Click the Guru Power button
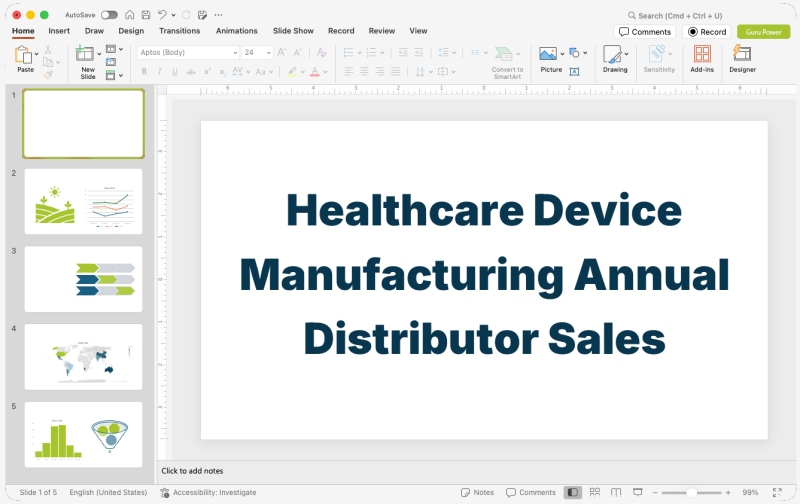The height and width of the screenshot is (504, 800). point(763,32)
